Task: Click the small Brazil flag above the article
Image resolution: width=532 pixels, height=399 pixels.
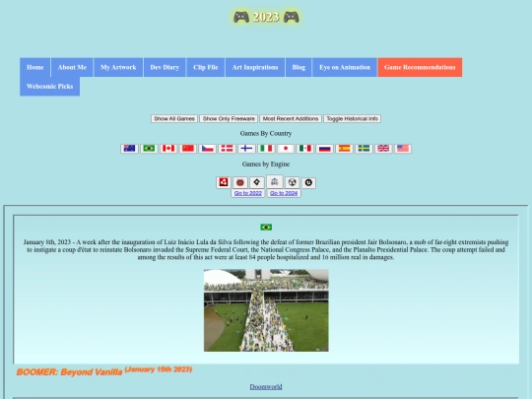Action: click(266, 227)
